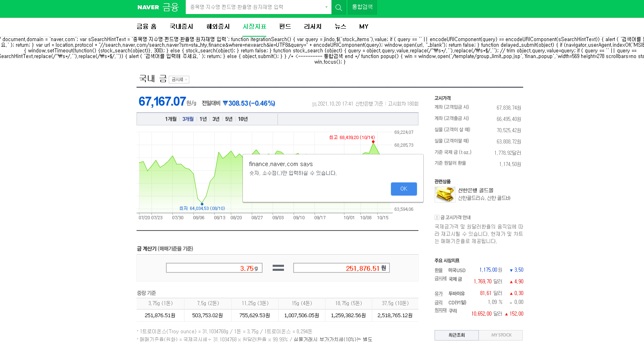Open the 뉴스 menu

click(340, 27)
